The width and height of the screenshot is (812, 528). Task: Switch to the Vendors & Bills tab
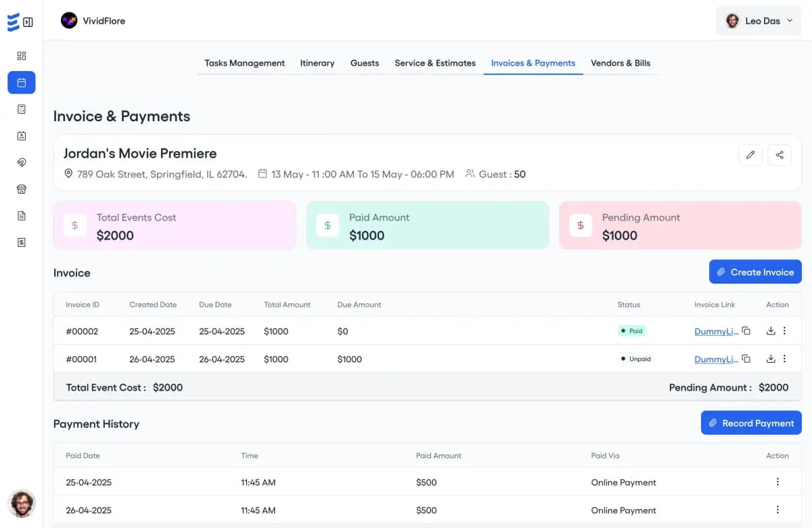coord(621,63)
